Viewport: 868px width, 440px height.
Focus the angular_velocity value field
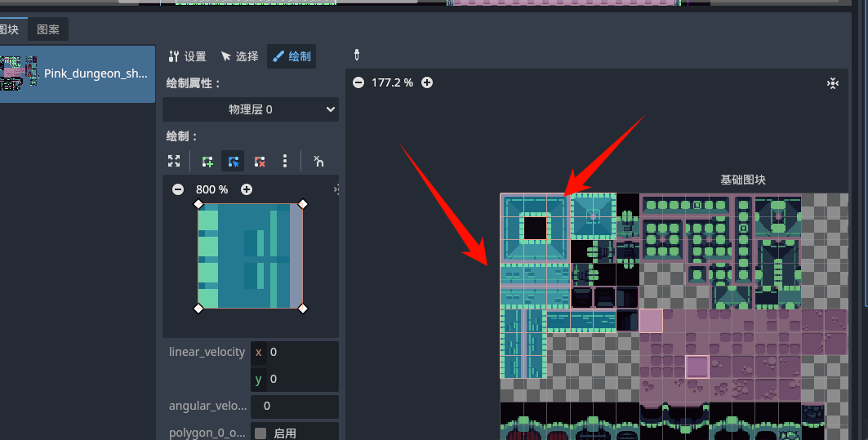pos(295,407)
